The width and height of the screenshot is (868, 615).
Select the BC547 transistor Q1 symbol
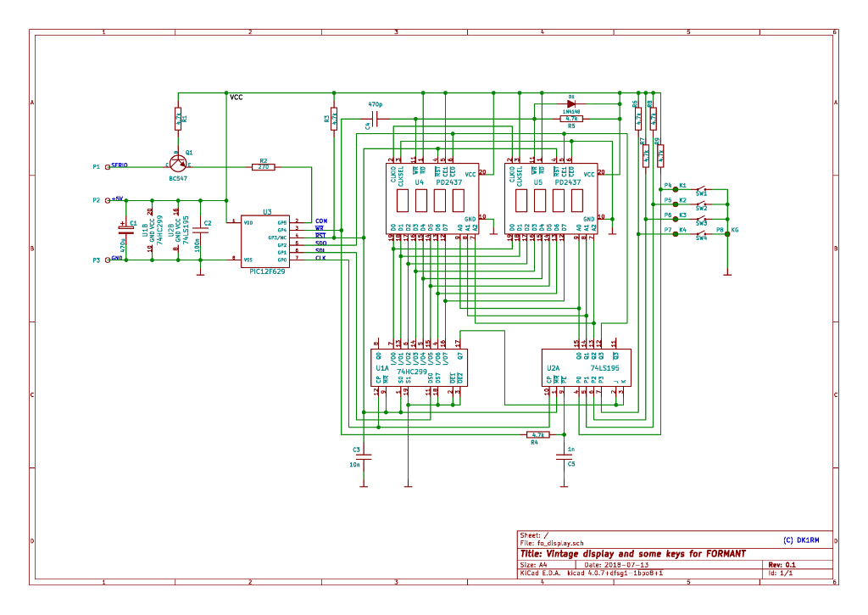click(x=177, y=161)
